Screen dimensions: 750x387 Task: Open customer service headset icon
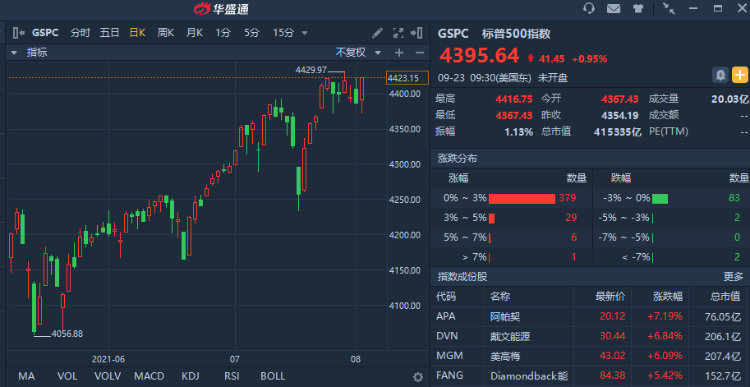589,8
